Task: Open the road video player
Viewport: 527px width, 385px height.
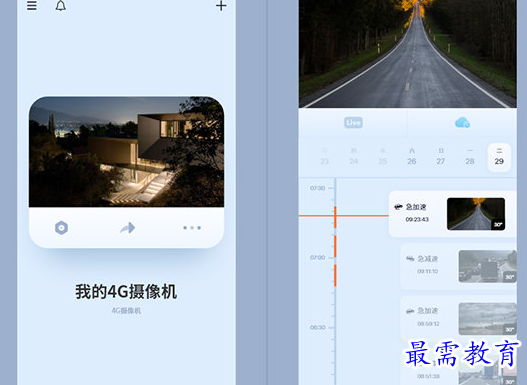Action: tap(407, 54)
